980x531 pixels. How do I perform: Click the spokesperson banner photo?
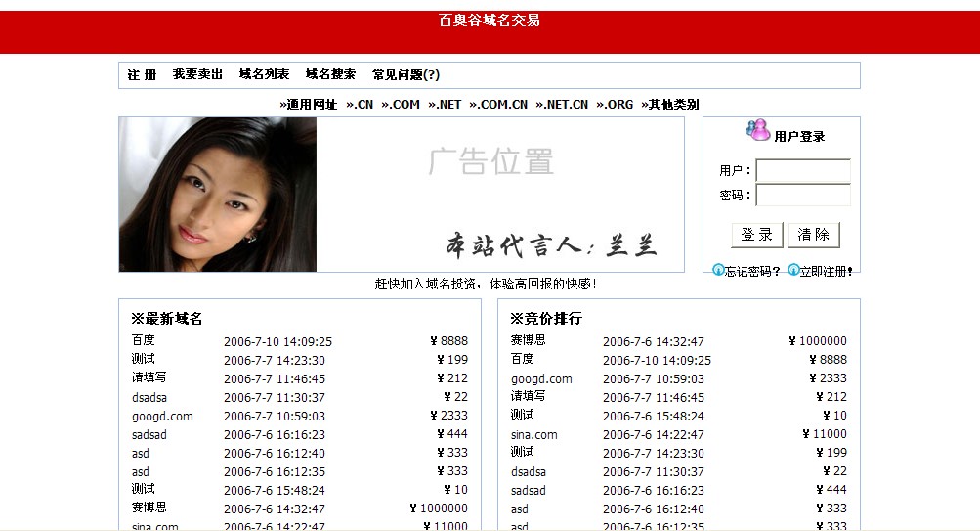point(218,195)
